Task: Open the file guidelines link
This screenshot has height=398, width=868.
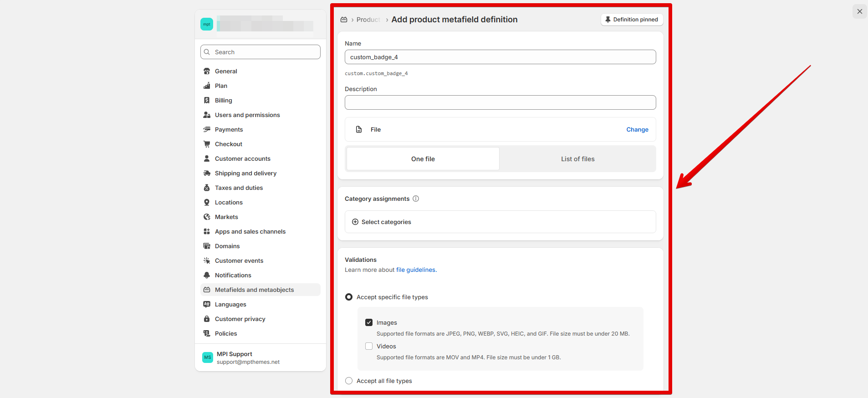Action: click(416, 270)
